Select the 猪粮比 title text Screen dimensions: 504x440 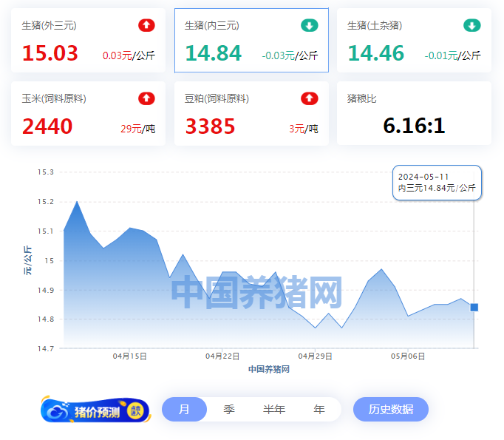click(362, 98)
